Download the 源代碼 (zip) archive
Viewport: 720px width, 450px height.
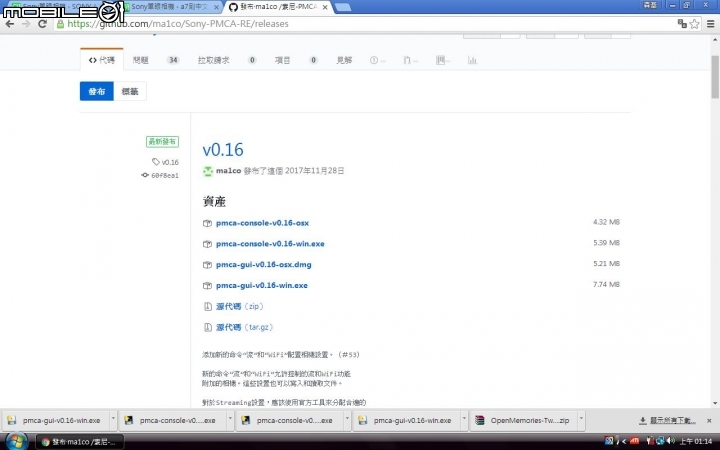coord(240,306)
